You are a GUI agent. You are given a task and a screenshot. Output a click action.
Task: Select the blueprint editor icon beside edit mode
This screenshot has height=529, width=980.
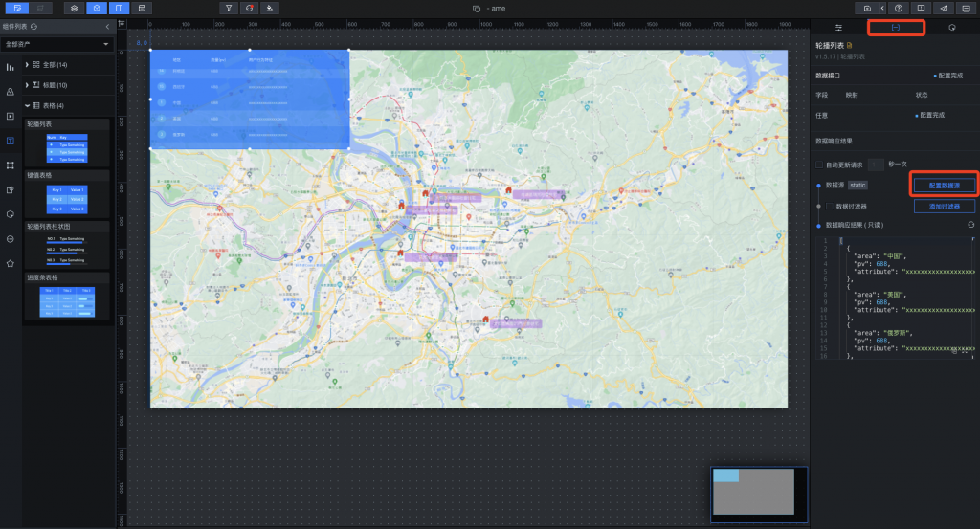coord(40,8)
